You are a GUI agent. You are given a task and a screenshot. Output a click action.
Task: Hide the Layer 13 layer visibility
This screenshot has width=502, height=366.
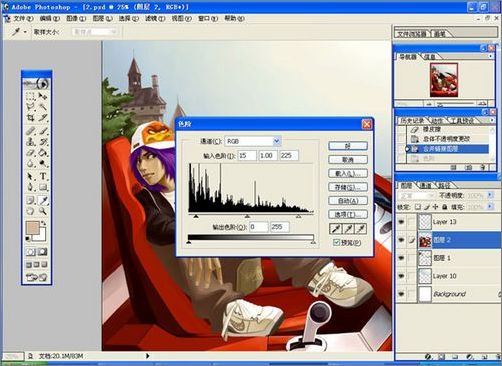point(401,222)
